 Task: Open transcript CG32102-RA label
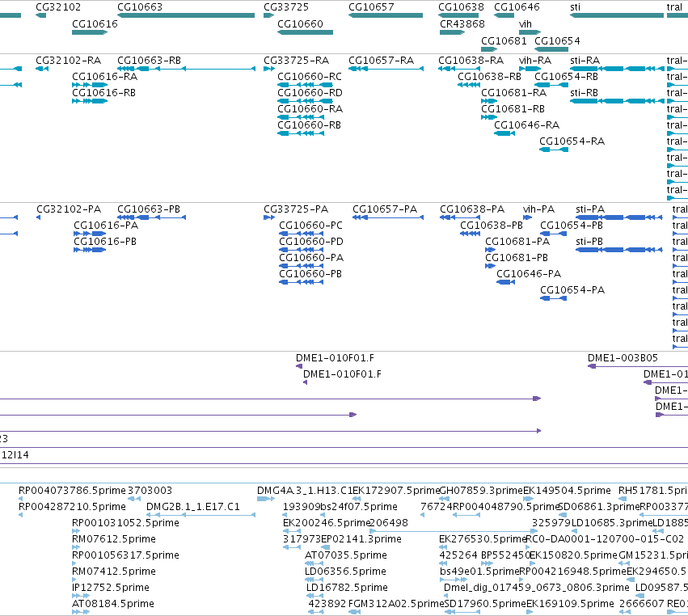click(69, 60)
